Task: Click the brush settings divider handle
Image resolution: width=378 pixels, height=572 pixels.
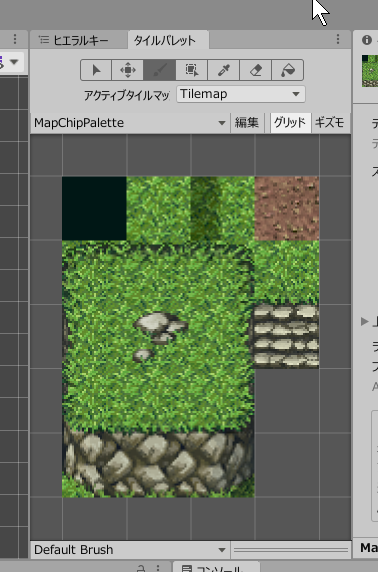Action: [x=291, y=549]
